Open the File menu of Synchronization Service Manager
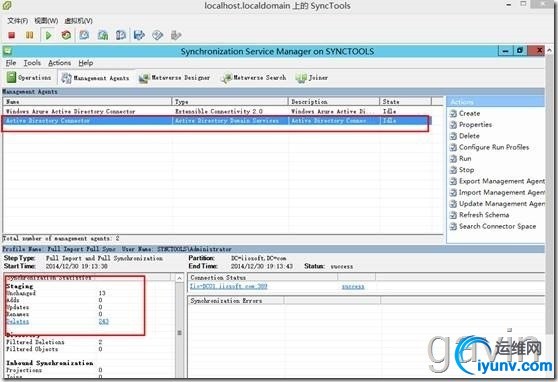The image size is (558, 382). (x=11, y=63)
